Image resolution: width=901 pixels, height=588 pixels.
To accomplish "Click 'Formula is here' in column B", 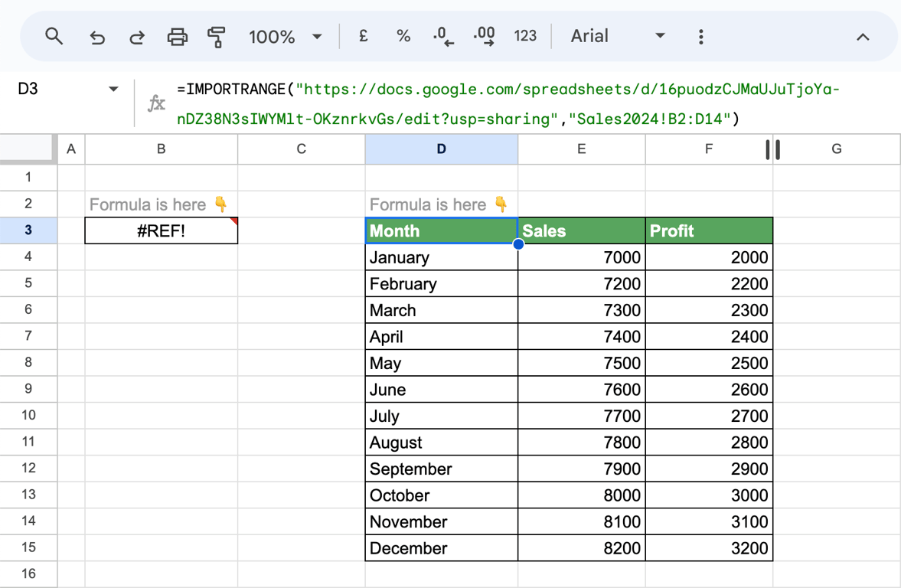I will pyautogui.click(x=148, y=204).
